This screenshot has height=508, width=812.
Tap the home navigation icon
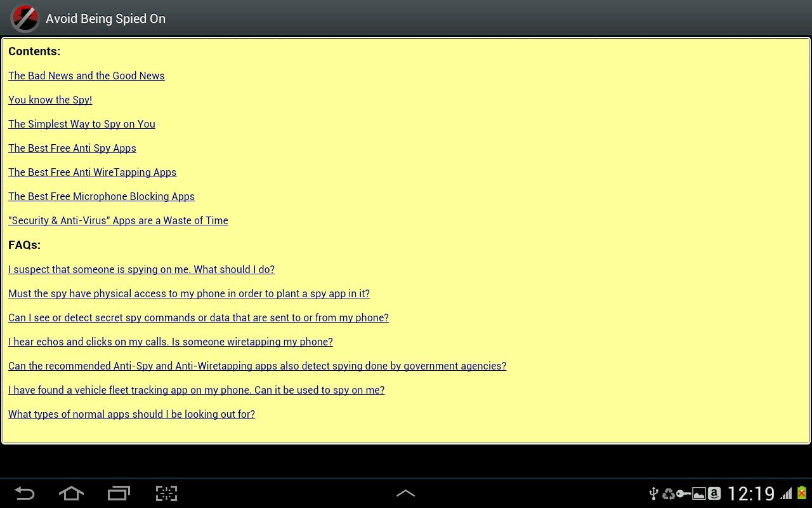(x=71, y=493)
